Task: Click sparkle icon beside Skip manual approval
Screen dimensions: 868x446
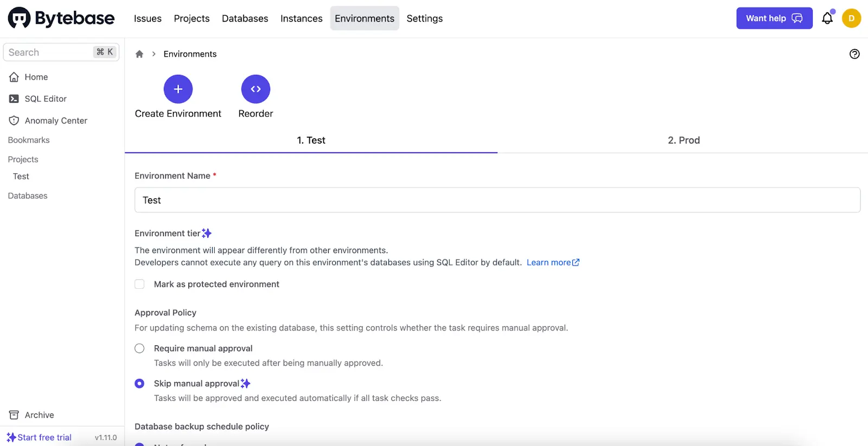Action: (x=245, y=384)
